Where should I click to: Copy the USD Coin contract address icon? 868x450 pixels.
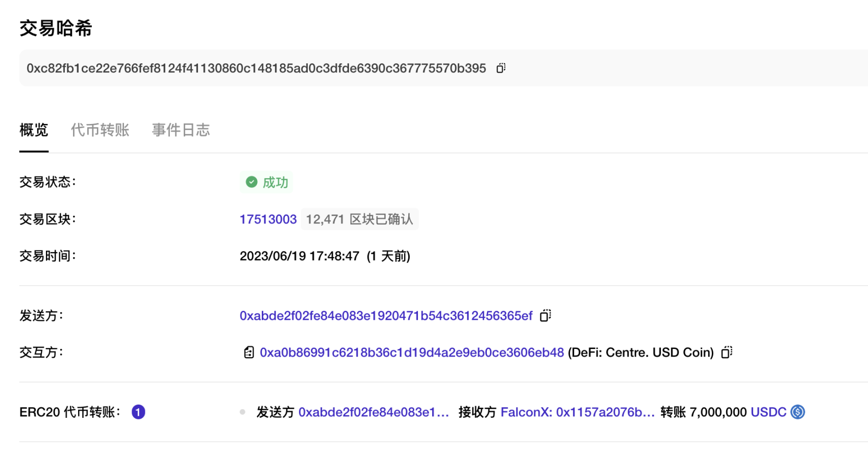click(727, 353)
